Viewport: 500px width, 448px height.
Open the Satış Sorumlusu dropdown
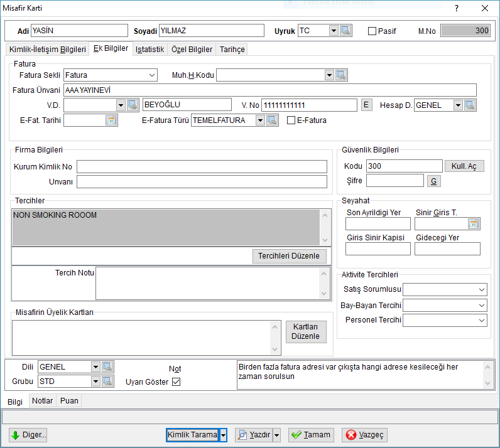click(x=445, y=290)
